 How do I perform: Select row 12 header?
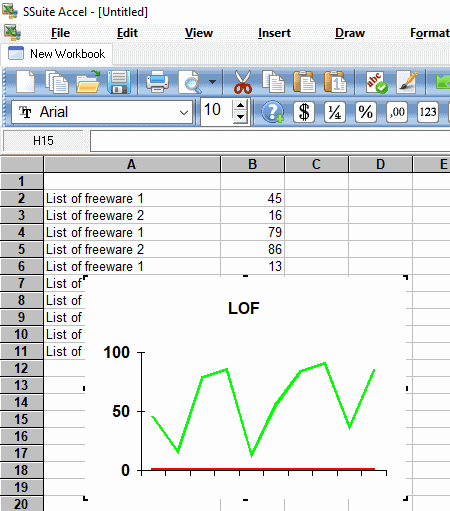pos(22,368)
